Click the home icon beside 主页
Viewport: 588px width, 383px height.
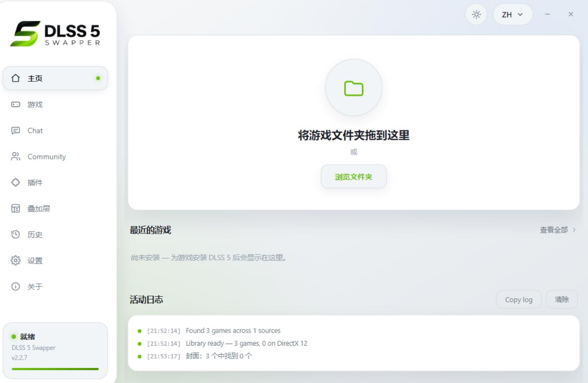(16, 78)
